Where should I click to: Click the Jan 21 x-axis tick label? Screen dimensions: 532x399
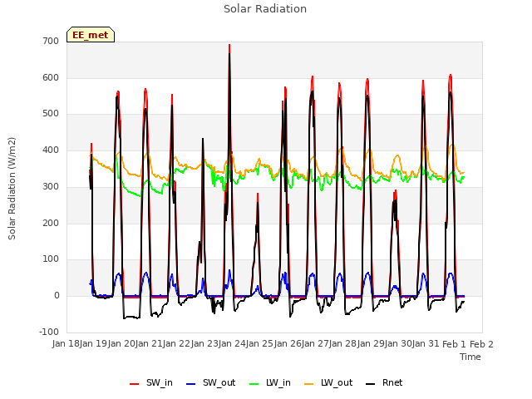pyautogui.click(x=149, y=344)
